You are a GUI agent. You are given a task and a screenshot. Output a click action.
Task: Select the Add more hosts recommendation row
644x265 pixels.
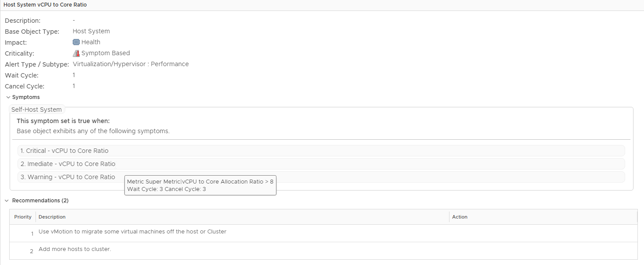75,249
